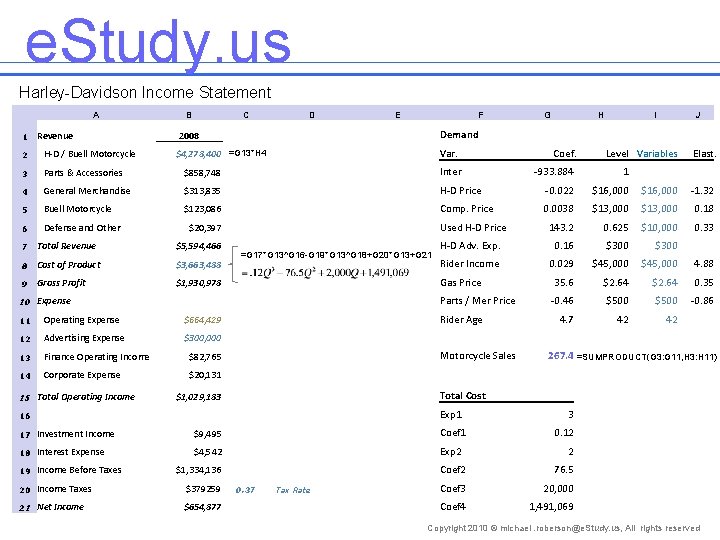Select row 7 header number

tap(25, 247)
